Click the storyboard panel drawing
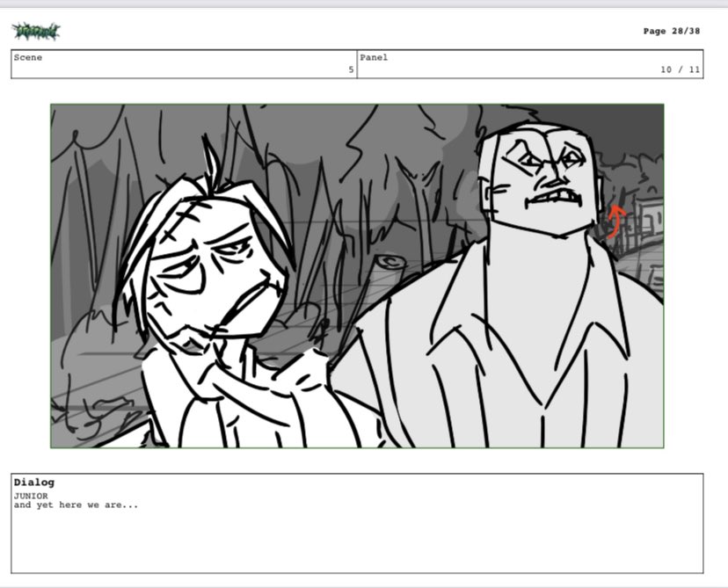 click(357, 276)
